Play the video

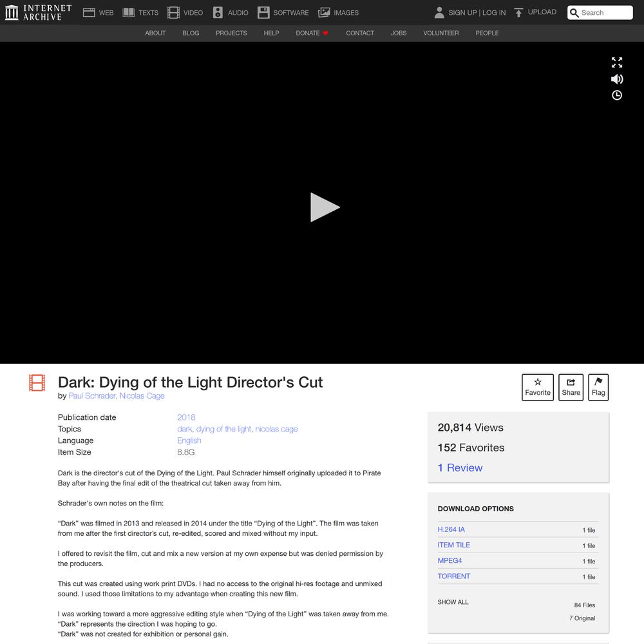pos(325,207)
